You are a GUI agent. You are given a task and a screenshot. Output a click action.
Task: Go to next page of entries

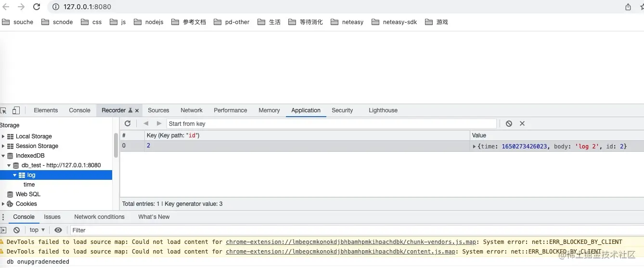coord(159,123)
